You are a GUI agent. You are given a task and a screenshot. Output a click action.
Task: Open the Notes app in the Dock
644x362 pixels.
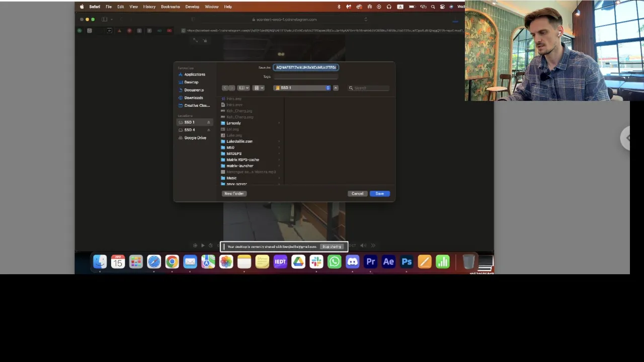click(245, 261)
